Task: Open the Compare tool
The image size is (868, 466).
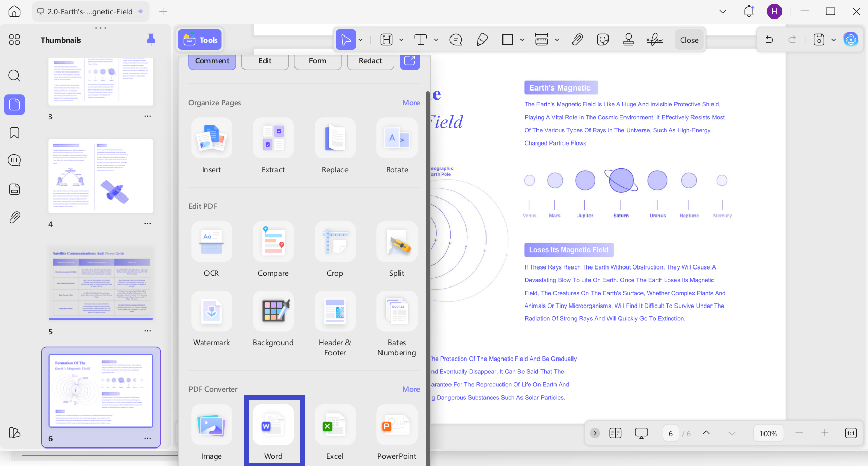Action: click(x=273, y=242)
